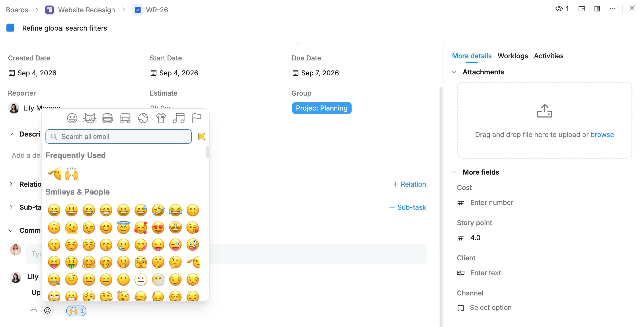Collapse the Comments section chevron
The height and width of the screenshot is (327, 644).
(11, 230)
